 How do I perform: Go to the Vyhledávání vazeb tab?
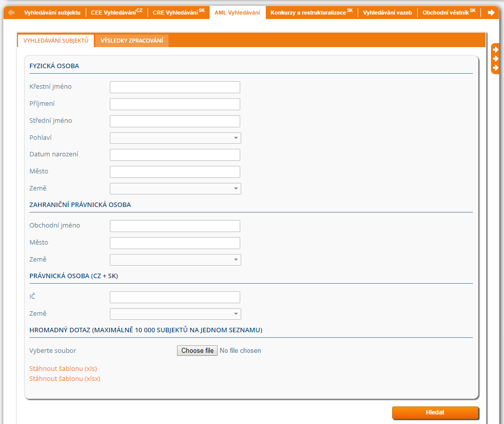click(387, 13)
